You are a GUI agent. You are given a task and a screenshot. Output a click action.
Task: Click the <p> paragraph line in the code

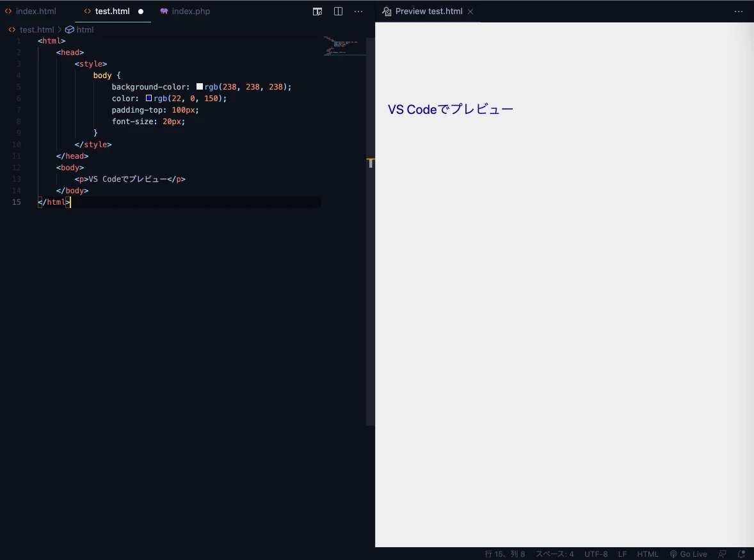point(130,179)
